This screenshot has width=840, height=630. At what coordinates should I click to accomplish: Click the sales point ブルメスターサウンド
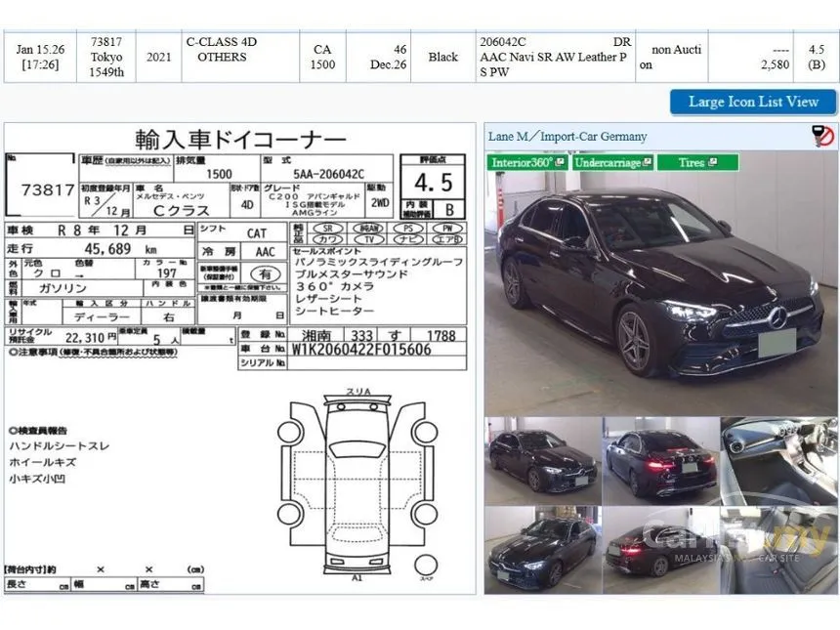[x=352, y=274]
